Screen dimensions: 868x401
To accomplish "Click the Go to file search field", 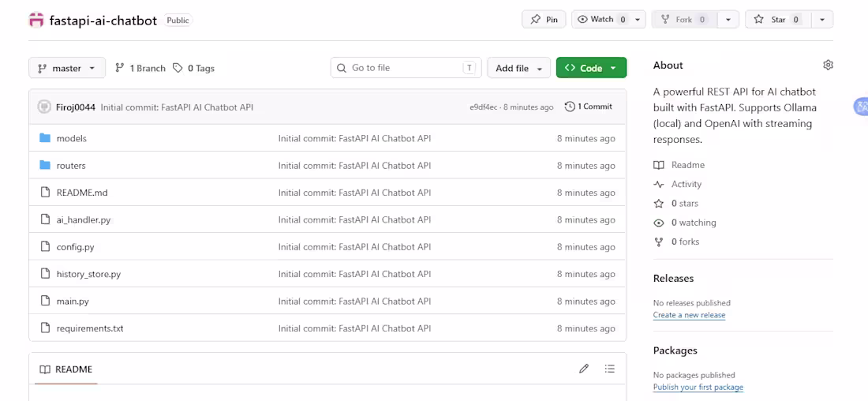I will (x=406, y=68).
